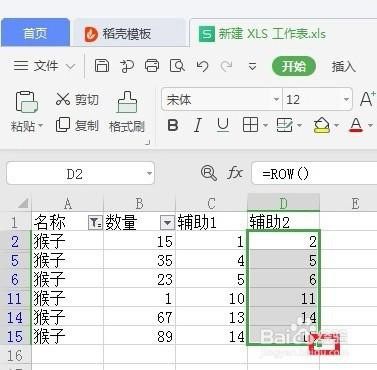Click 猴子 cell in row 6
Viewport: 377px width, 370px height.
[x=68, y=279]
